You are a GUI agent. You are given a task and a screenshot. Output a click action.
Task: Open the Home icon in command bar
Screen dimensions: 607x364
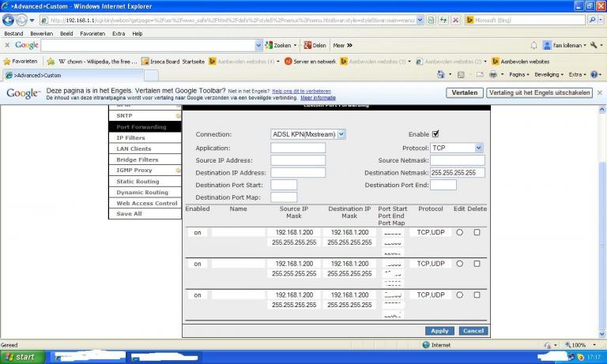(441, 75)
